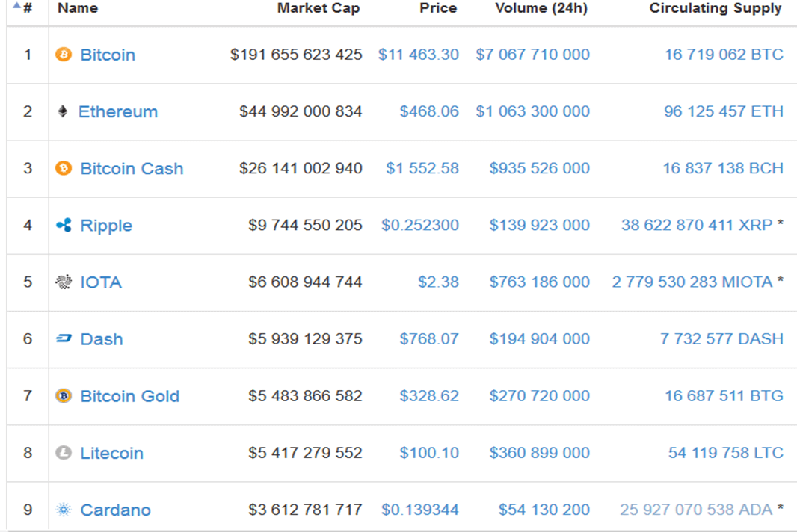
Task: Click the Dash logo icon
Action: click(64, 338)
